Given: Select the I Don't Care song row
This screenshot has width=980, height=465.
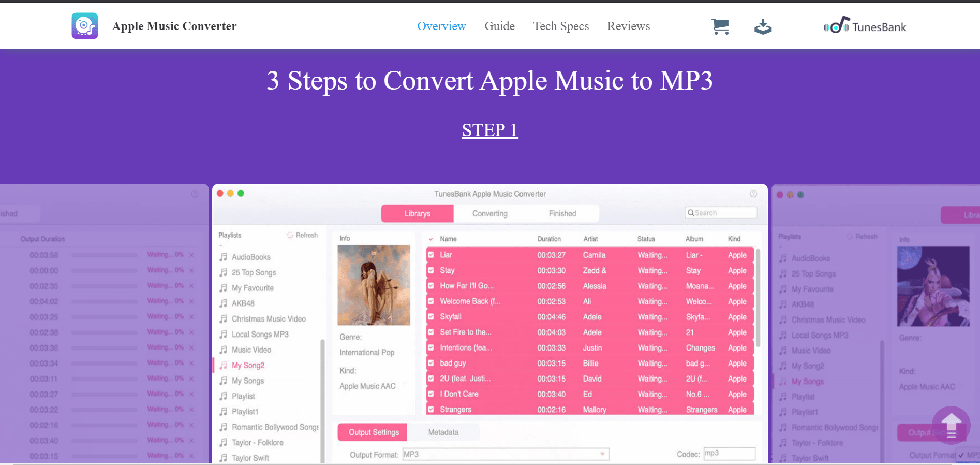Looking at the screenshot, I should coord(590,394).
